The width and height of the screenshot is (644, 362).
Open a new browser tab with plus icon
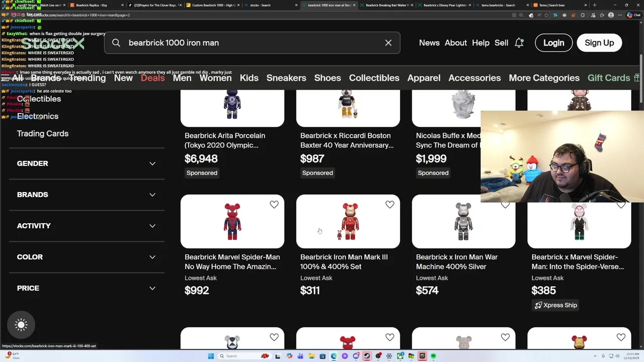pyautogui.click(x=595, y=5)
